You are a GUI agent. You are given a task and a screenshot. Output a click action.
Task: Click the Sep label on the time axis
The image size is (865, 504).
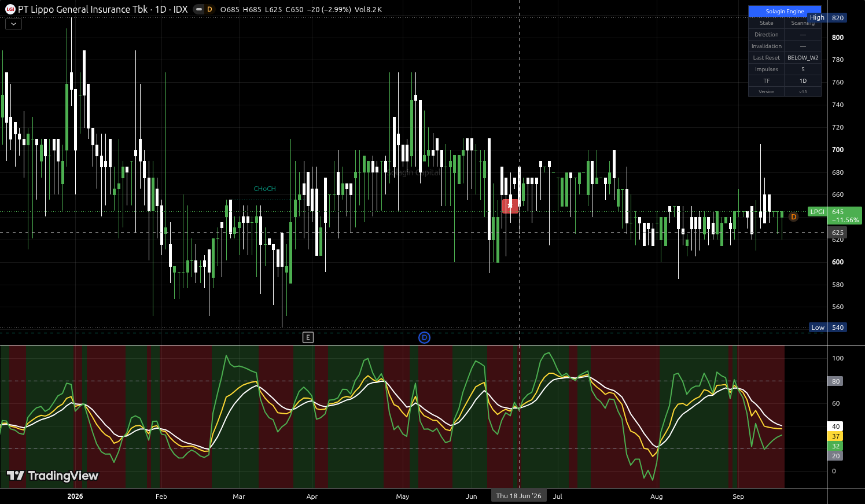(x=738, y=496)
